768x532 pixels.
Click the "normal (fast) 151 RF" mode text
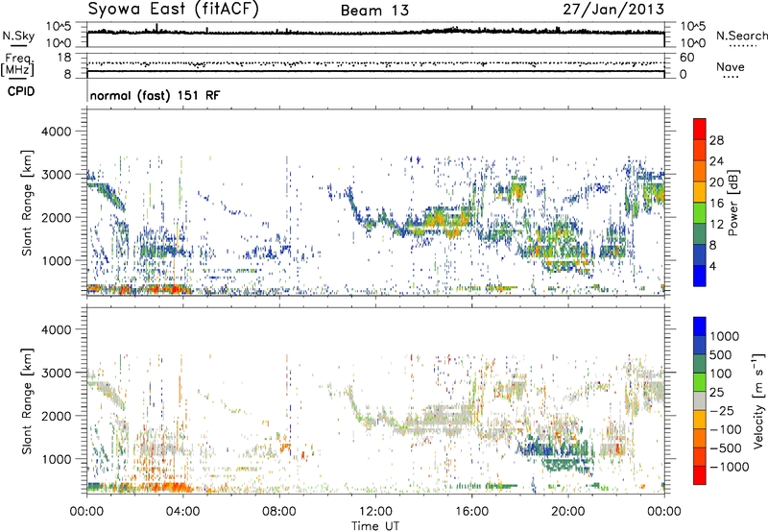155,95
